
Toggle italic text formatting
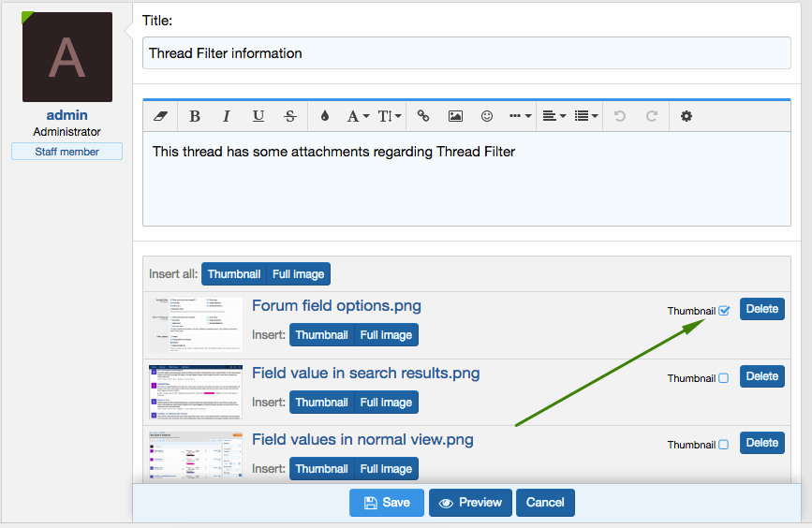click(226, 116)
